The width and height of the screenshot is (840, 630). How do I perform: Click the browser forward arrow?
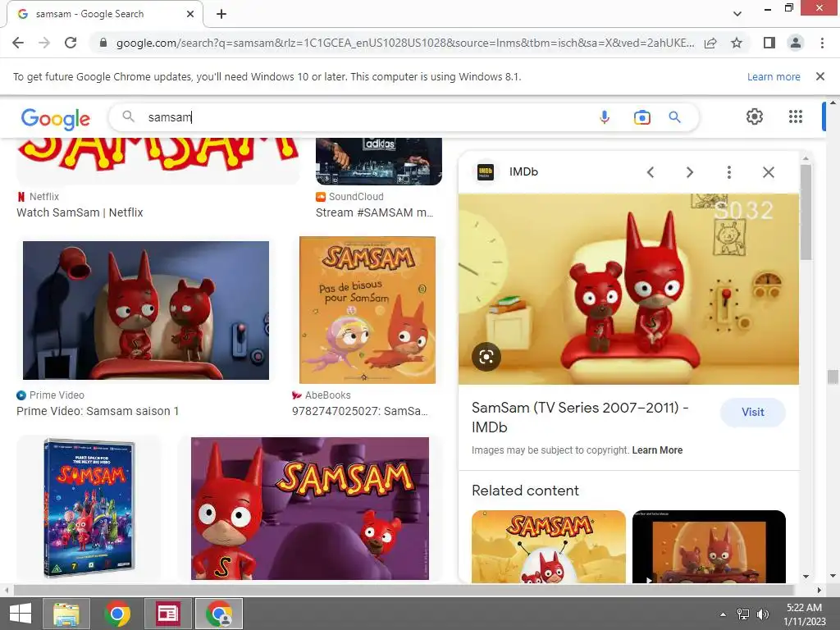coord(44,43)
